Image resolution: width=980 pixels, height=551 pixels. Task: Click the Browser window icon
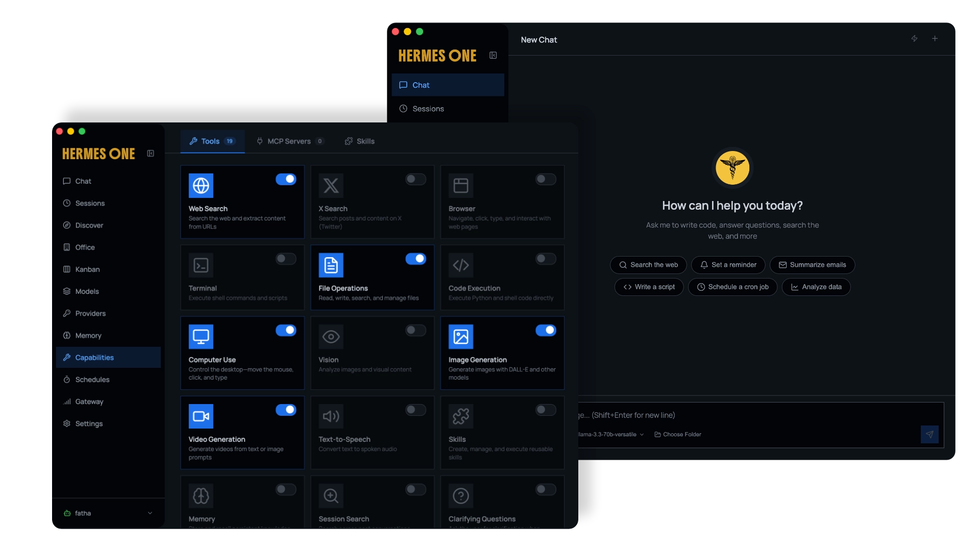point(461,185)
